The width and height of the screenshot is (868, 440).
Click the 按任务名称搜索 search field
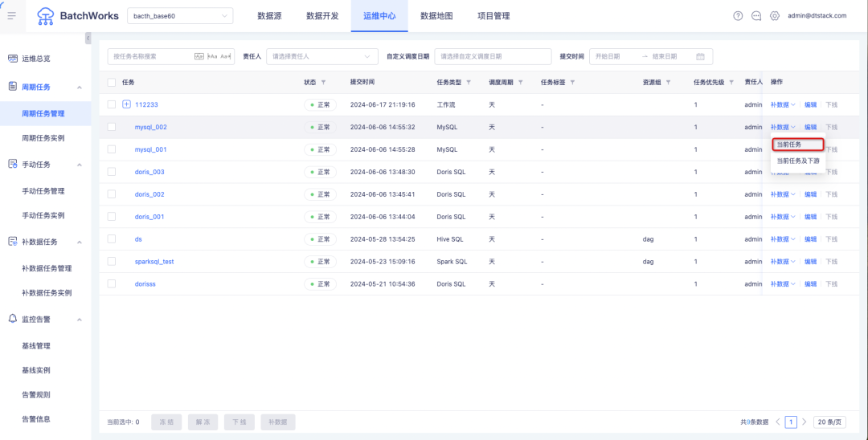tap(151, 56)
